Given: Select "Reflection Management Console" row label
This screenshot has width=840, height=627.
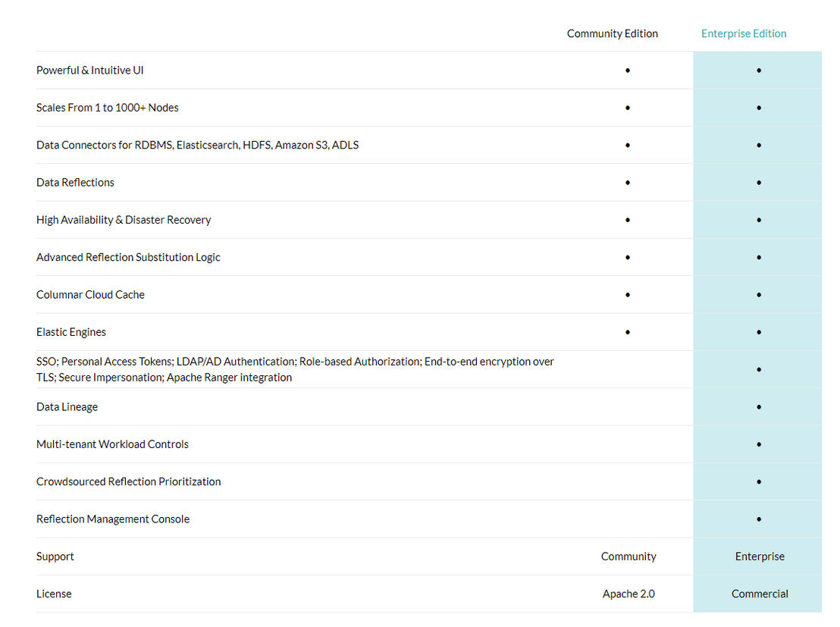Looking at the screenshot, I should pos(113,519).
